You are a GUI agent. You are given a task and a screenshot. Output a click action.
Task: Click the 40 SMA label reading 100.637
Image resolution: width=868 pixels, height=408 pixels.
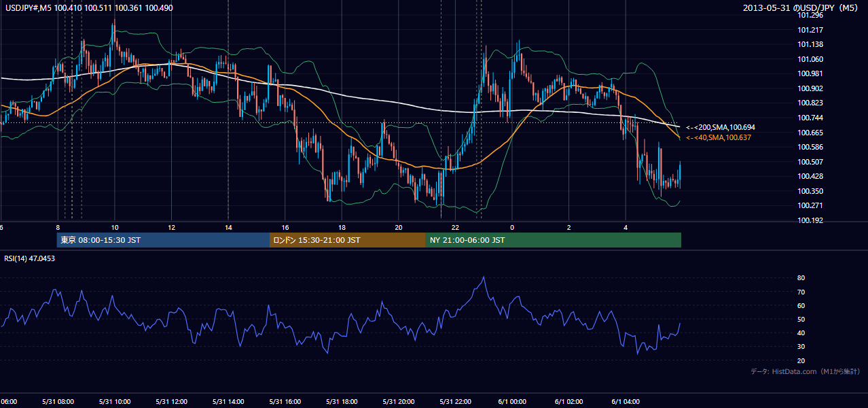719,137
